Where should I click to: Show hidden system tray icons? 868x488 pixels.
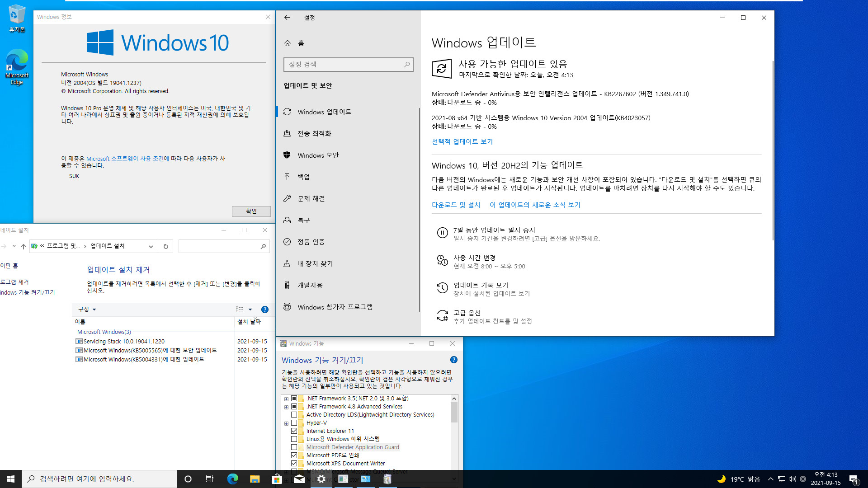click(x=770, y=479)
